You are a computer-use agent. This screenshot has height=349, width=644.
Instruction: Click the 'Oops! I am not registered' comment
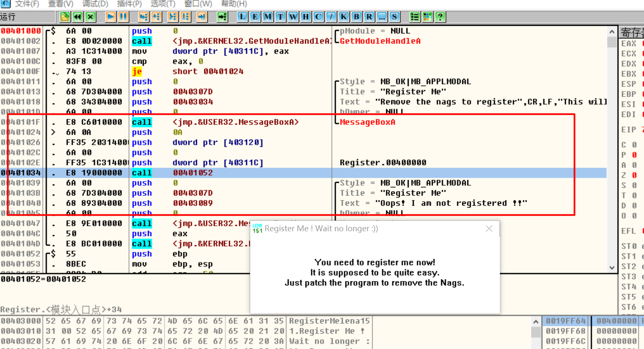point(434,203)
